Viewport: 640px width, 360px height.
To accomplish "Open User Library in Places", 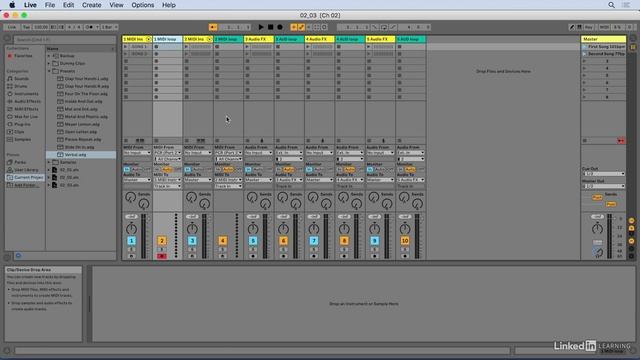I will [x=26, y=170].
